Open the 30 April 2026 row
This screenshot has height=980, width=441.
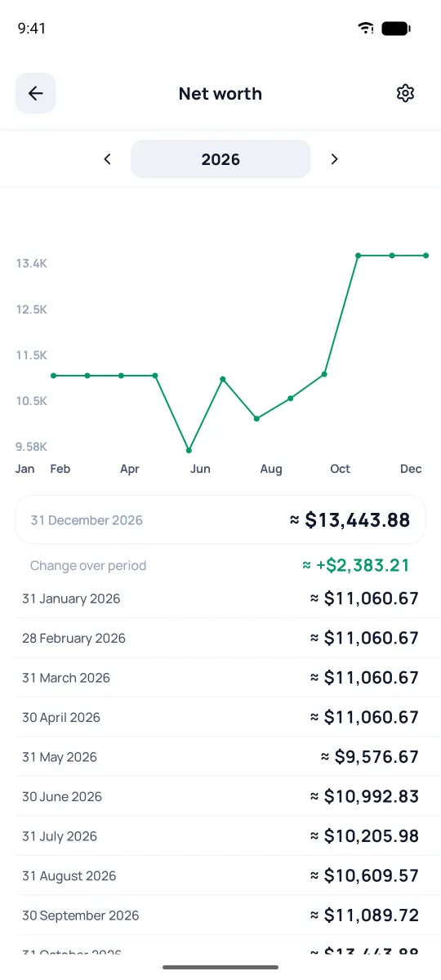(x=220, y=717)
